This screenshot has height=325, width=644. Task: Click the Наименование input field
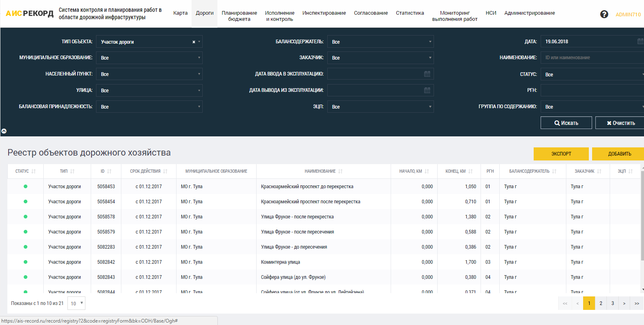[x=592, y=58]
